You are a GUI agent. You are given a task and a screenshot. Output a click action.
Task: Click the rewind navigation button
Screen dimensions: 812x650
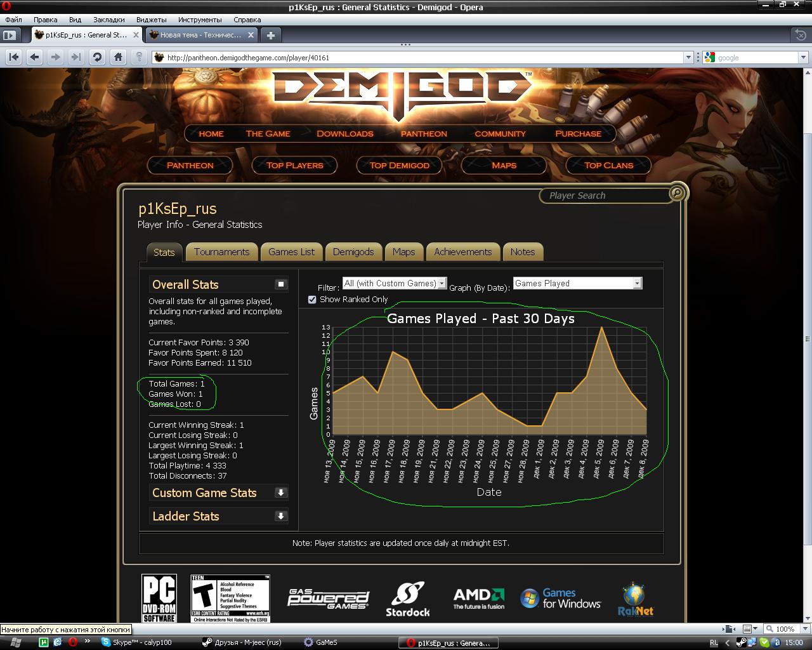(13, 57)
